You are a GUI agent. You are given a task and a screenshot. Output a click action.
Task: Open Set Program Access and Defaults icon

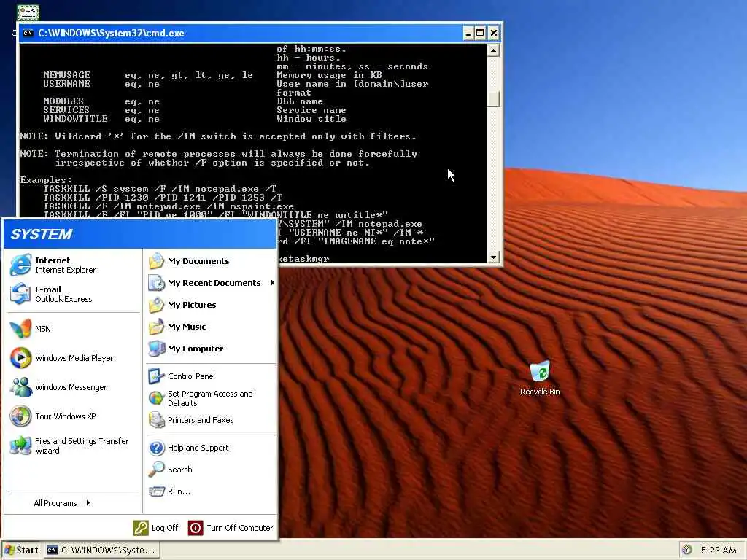[156, 398]
